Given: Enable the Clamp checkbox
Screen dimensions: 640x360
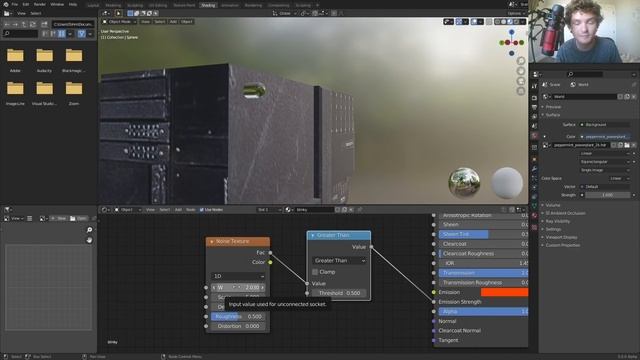Looking at the screenshot, I should [315, 272].
